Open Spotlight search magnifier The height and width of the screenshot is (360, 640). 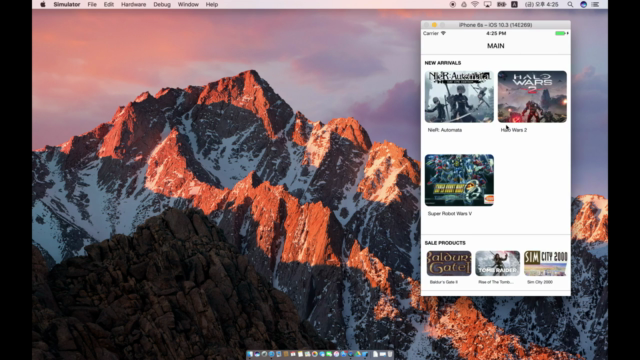point(570,4)
